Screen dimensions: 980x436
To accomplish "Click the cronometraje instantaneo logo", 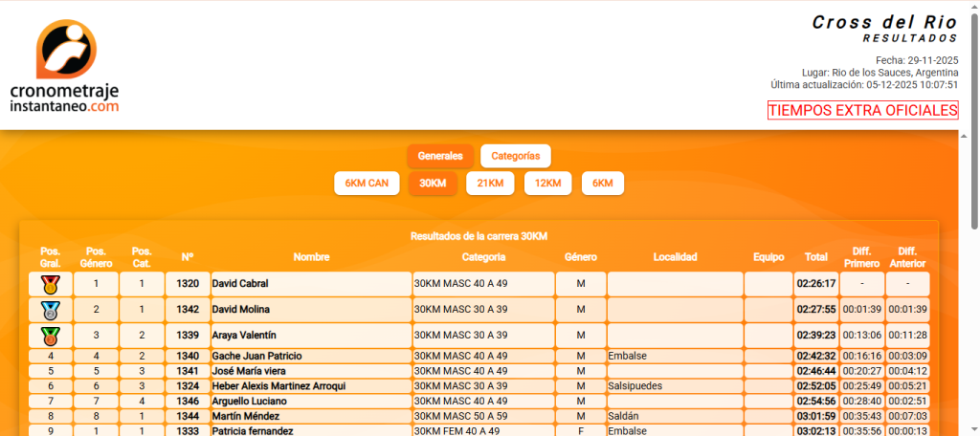I will pos(65,67).
